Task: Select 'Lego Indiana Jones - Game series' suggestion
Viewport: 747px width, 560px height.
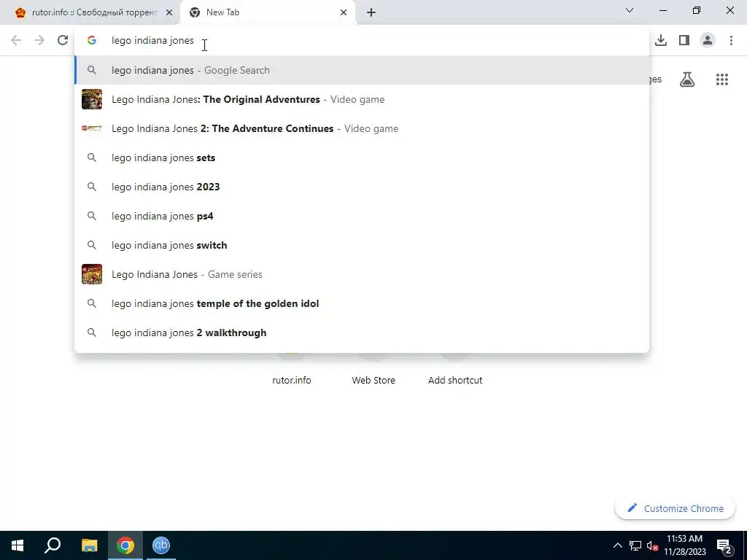Action: [x=362, y=274]
